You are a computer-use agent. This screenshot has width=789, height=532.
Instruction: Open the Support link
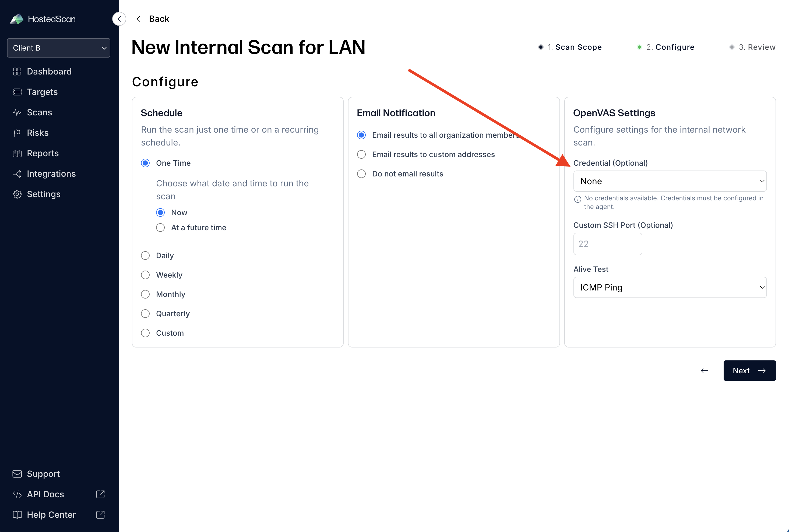tap(43, 474)
